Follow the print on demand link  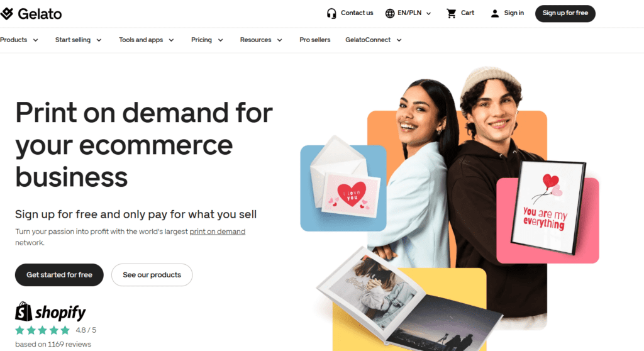[x=217, y=232]
